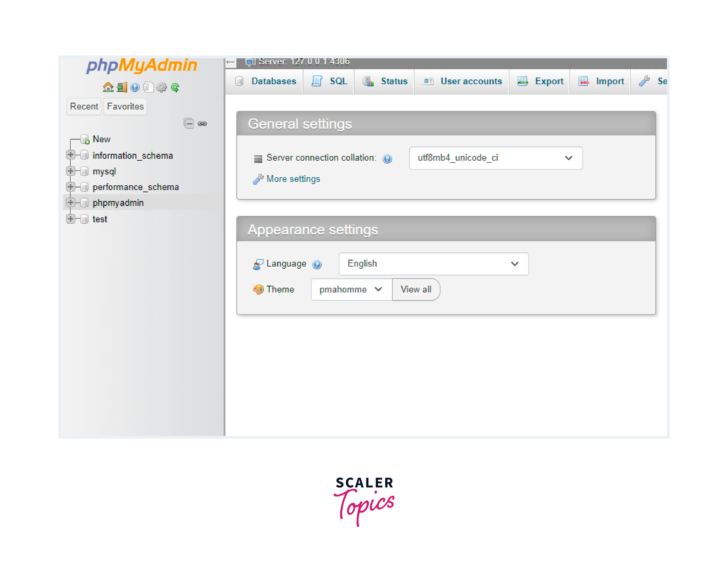Open the Language dropdown showing English

[x=433, y=264]
